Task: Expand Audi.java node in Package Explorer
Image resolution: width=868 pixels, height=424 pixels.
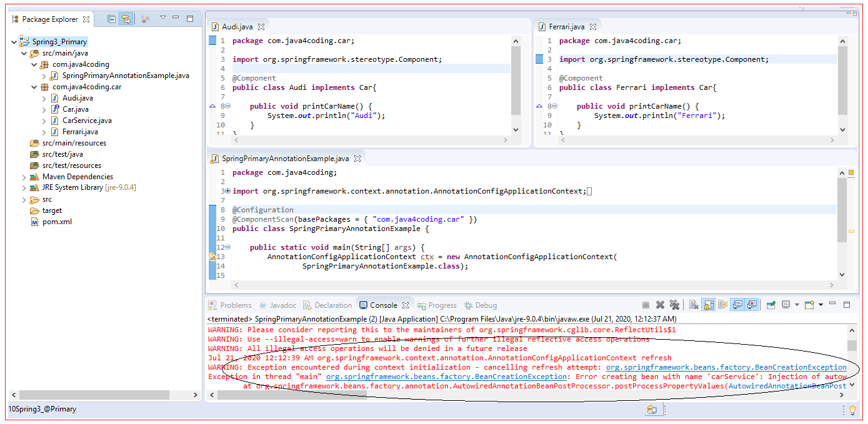Action: 44,98
